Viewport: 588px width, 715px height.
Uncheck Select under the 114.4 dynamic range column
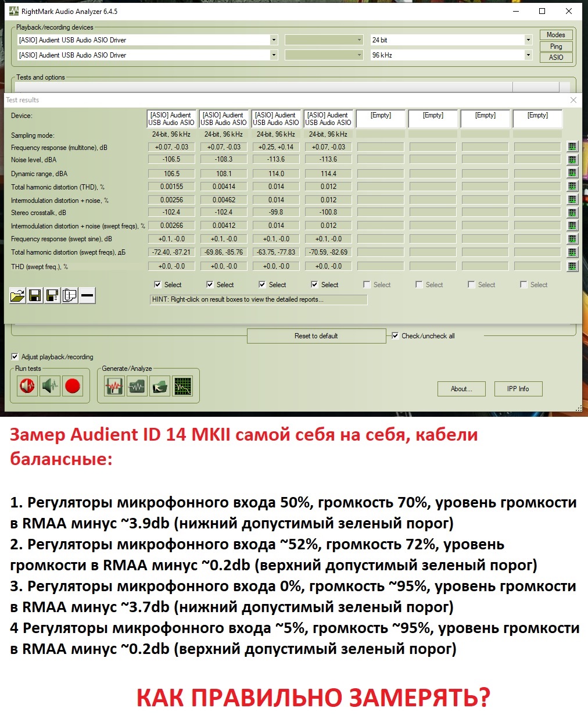[314, 285]
